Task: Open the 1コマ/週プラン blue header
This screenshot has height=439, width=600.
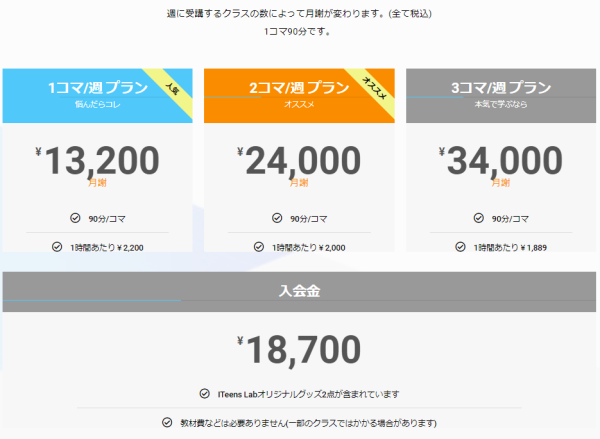Action: 98,96
